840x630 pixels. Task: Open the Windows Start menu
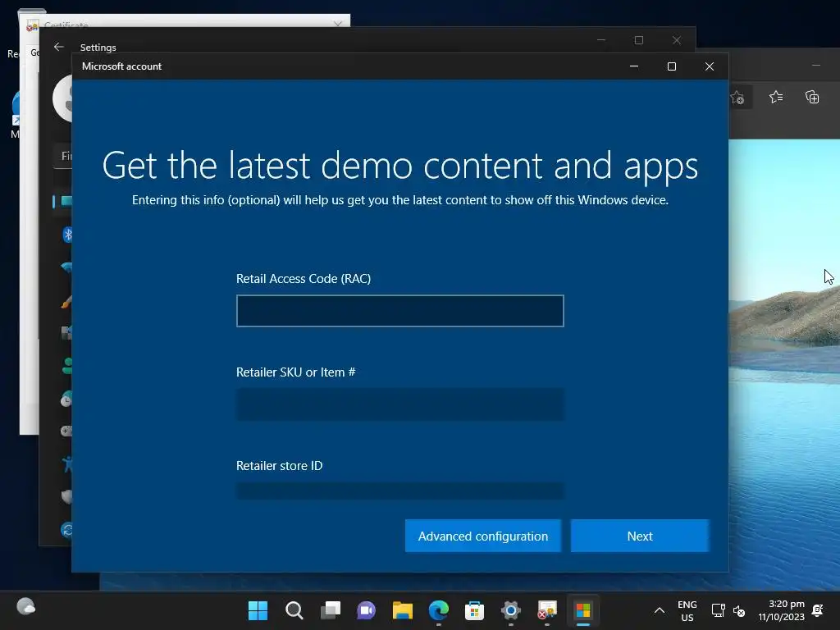point(258,610)
